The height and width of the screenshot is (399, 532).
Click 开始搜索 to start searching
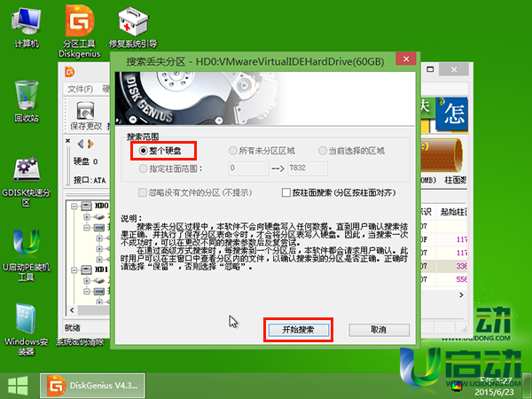point(299,330)
